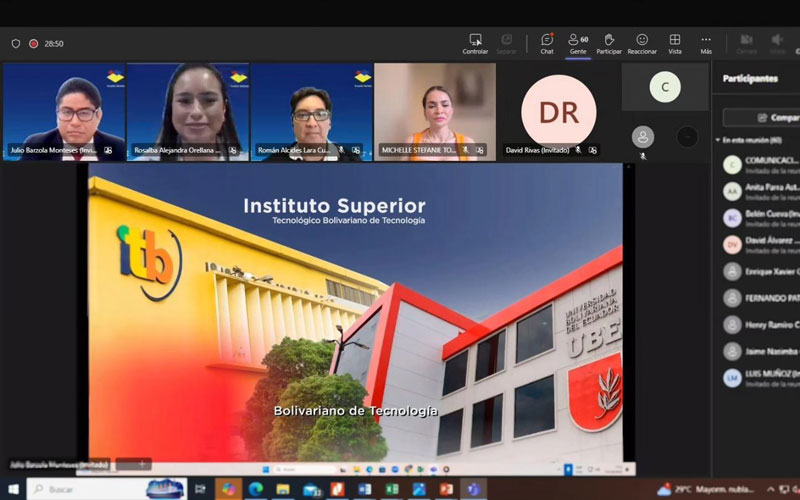Click the Controlar take control icon

pyautogui.click(x=475, y=42)
